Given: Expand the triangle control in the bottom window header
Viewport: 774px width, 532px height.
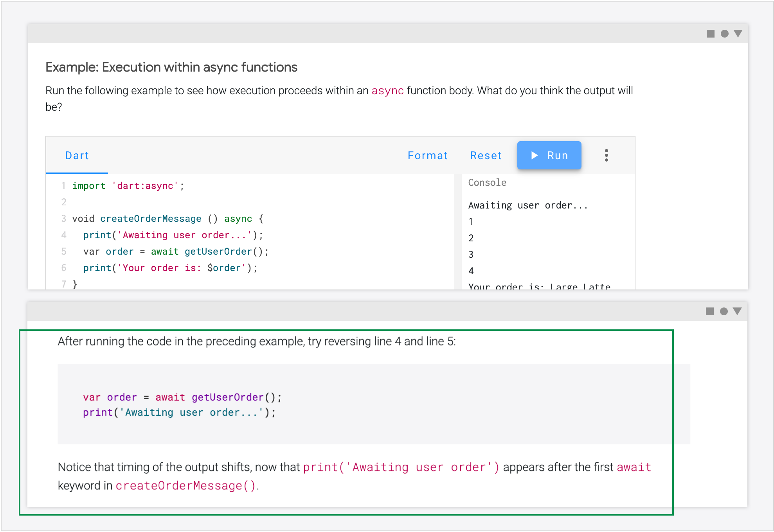Looking at the screenshot, I should (x=738, y=311).
